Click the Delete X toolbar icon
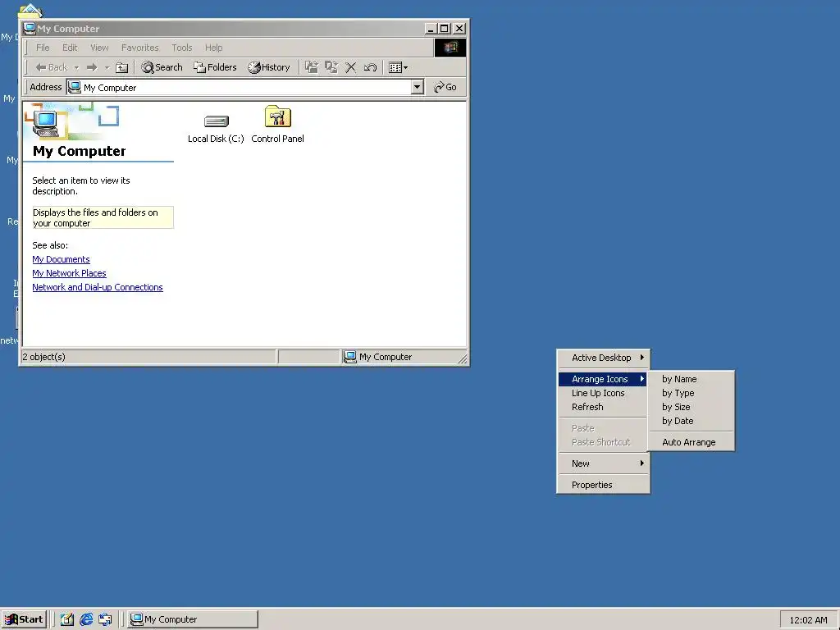The width and height of the screenshot is (840, 630). (351, 67)
